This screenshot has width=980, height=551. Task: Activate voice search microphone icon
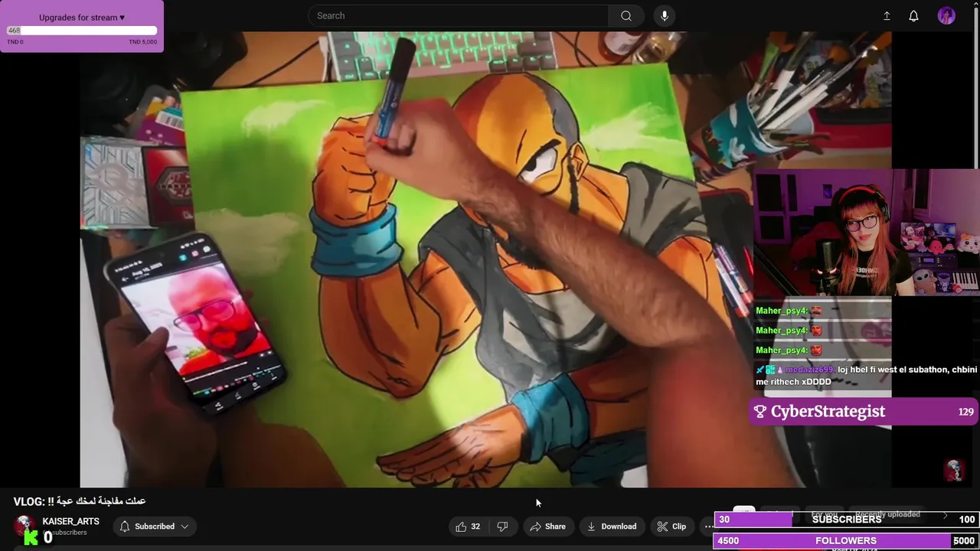(664, 15)
